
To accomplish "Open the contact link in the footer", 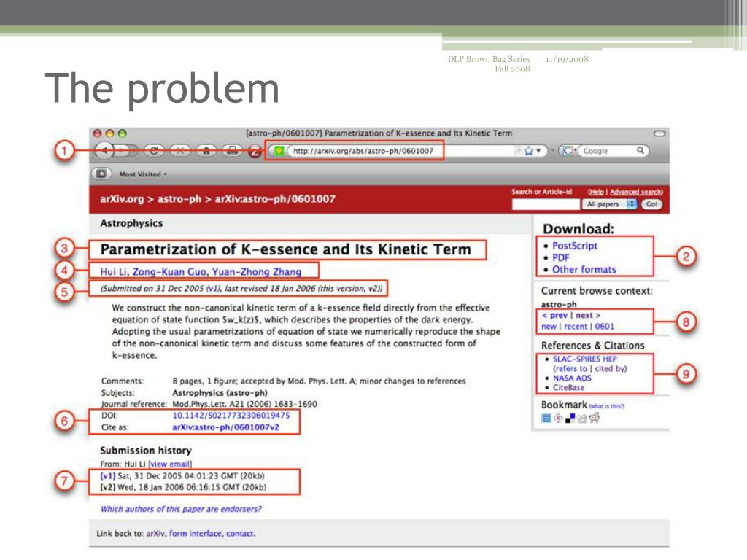I will click(x=241, y=534).
